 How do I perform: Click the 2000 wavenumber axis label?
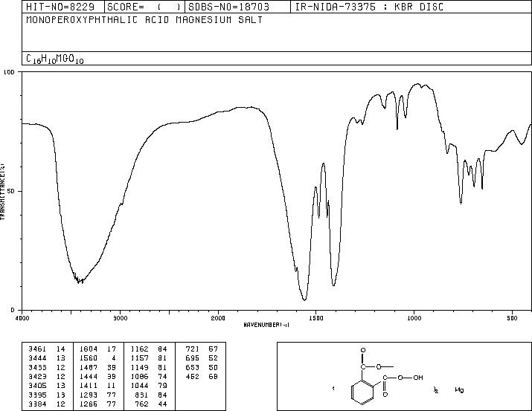pyautogui.click(x=218, y=318)
